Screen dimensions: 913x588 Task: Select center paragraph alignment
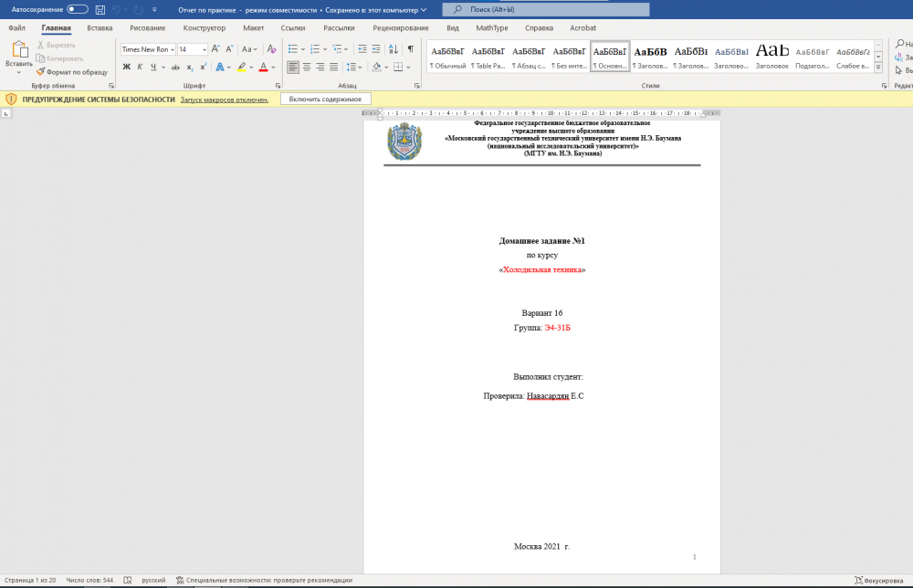(x=307, y=67)
